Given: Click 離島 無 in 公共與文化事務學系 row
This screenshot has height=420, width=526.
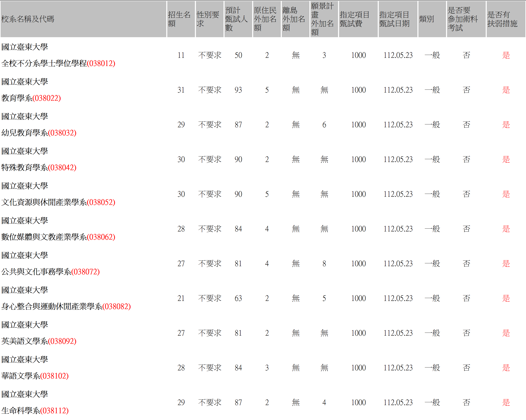Looking at the screenshot, I should point(296,264).
